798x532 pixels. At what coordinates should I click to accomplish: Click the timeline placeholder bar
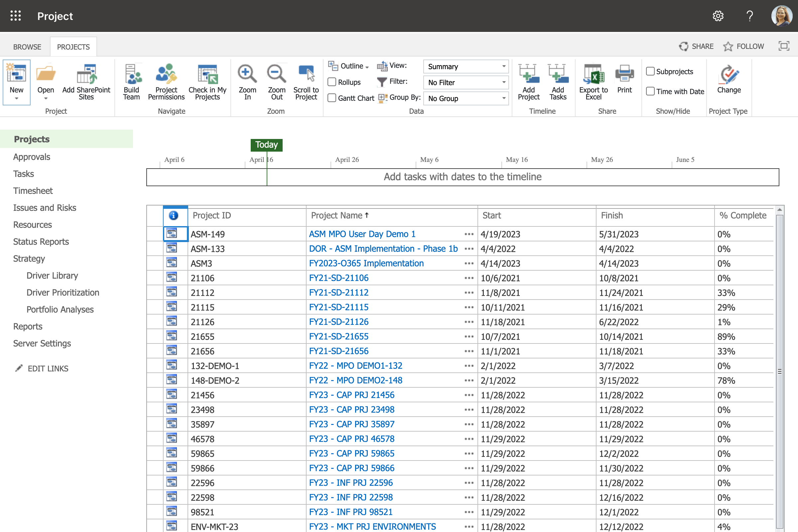tap(463, 177)
